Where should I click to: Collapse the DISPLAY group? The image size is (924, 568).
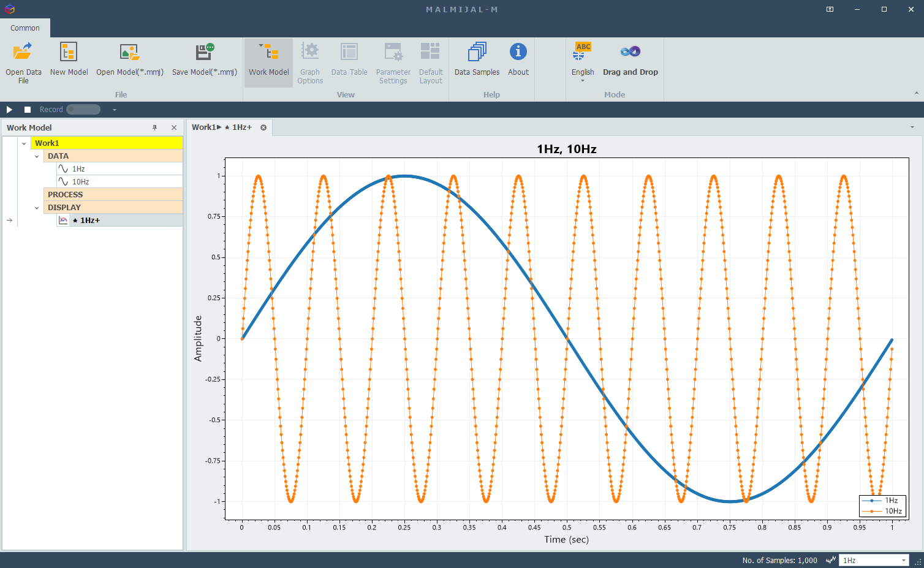tap(37, 208)
